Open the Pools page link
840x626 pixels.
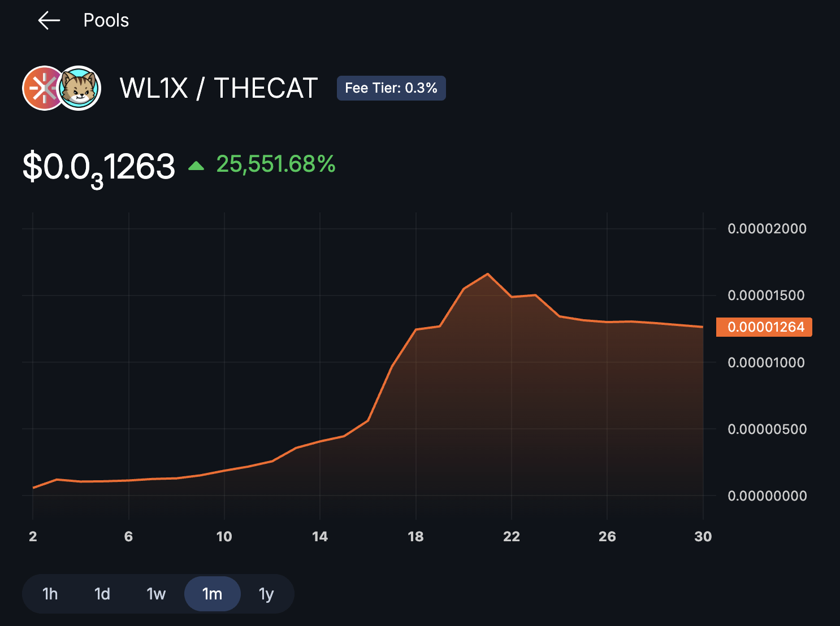point(106,21)
